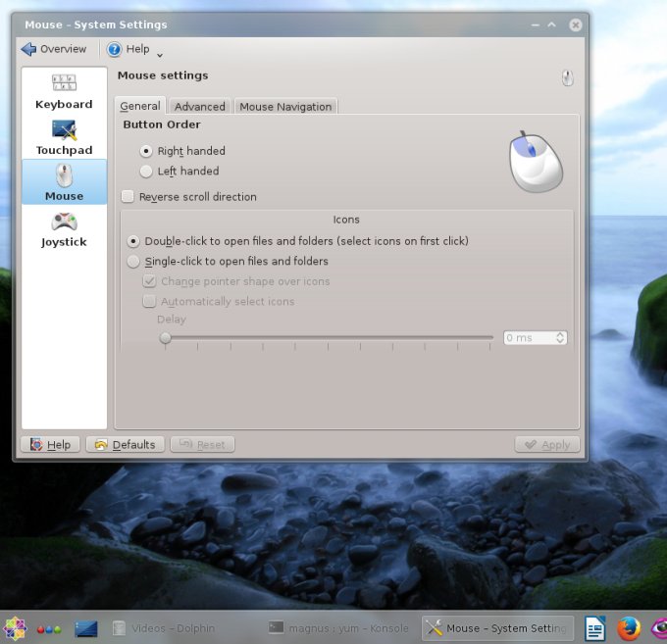Screen dimensions: 667x644
Task: Click the Delay slider handle
Action: point(166,338)
